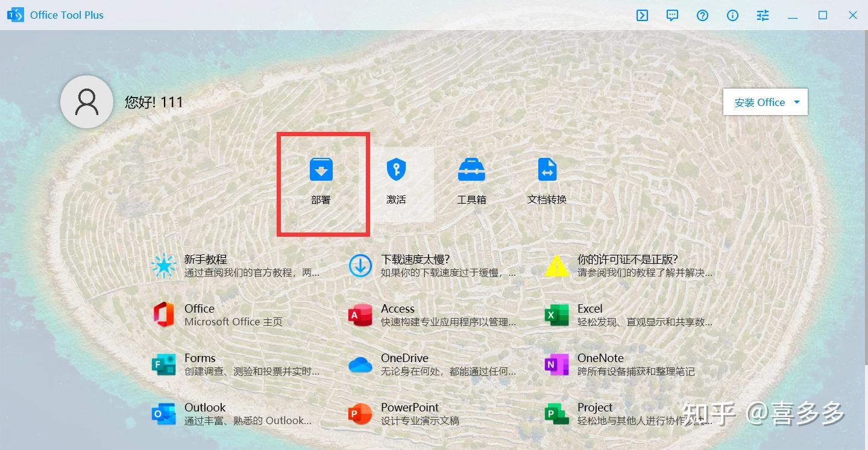Click the Microsoft Office 主页 description
868x450 pixels.
233,322
